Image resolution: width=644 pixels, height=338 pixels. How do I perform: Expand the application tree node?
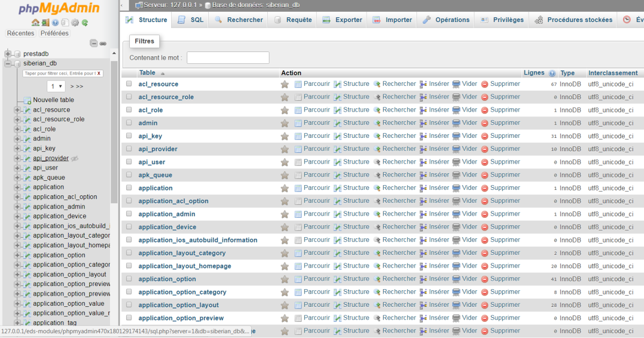(x=17, y=187)
